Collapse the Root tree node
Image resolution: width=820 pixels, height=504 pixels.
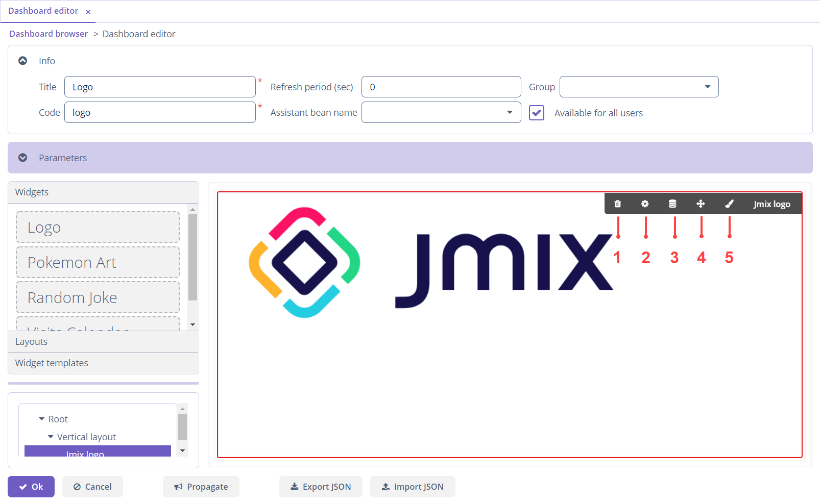click(x=42, y=419)
